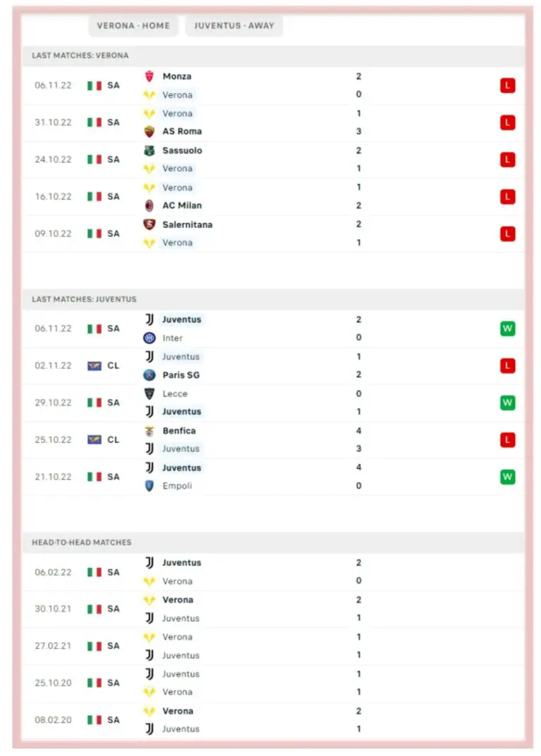Open the Paris SG team link
The height and width of the screenshot is (756, 541).
181,375
